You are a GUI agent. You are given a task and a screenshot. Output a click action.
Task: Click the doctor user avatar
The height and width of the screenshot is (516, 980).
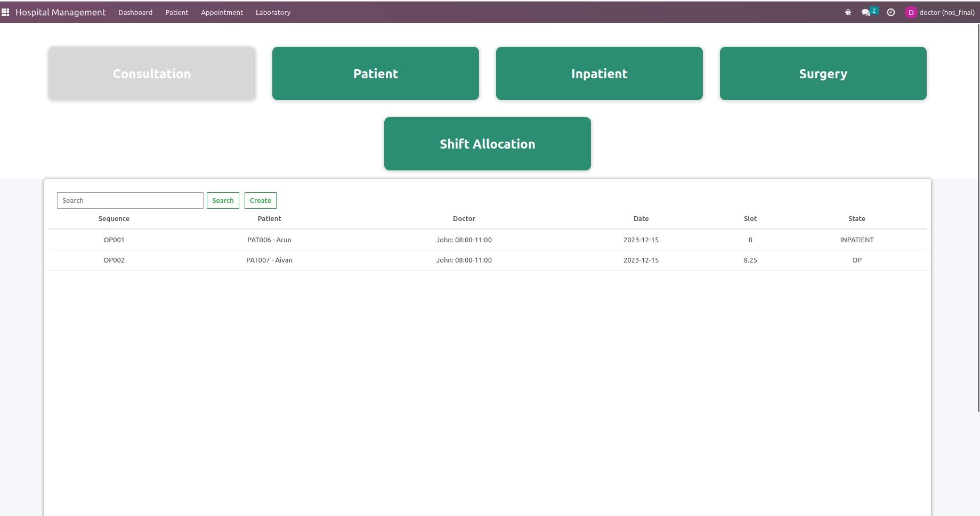pos(911,12)
